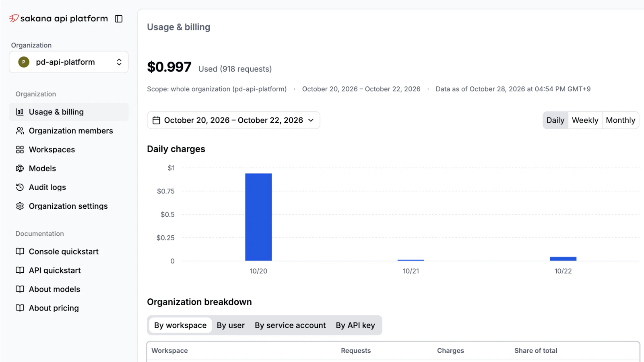Collapse the sidebar with the panel icon
The width and height of the screenshot is (644, 362).
pos(119,19)
